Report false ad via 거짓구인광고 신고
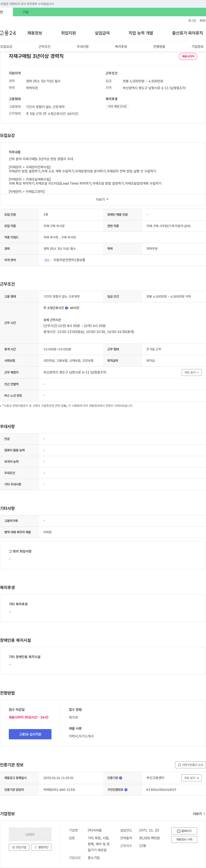 (x=191, y=765)
